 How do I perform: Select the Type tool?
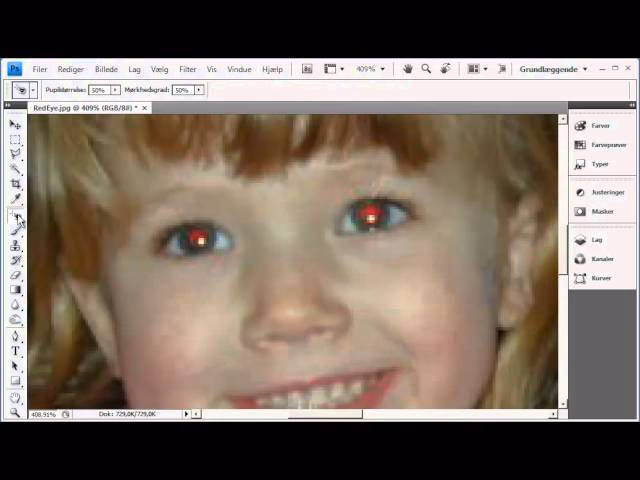coord(15,350)
